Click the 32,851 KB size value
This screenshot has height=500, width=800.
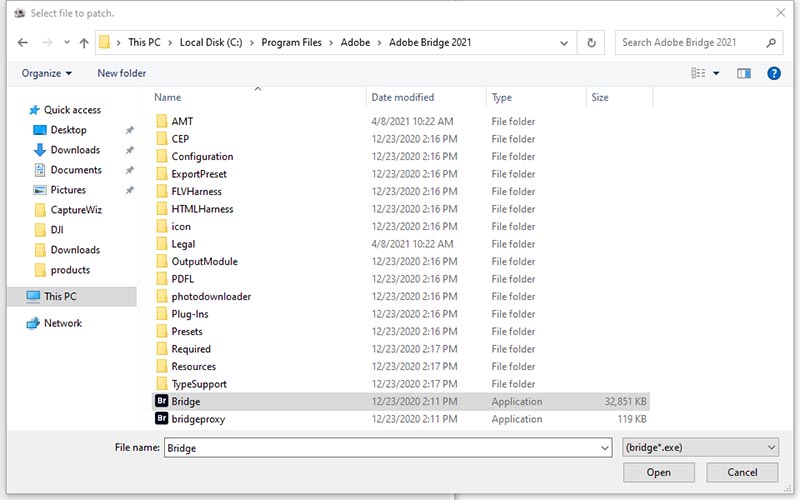tap(626, 402)
